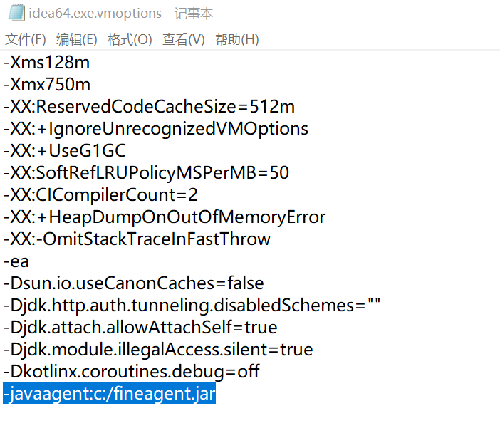The width and height of the screenshot is (500, 448).
Task: Click the highlighted javaagent fineagent.jar line
Action: 109,394
